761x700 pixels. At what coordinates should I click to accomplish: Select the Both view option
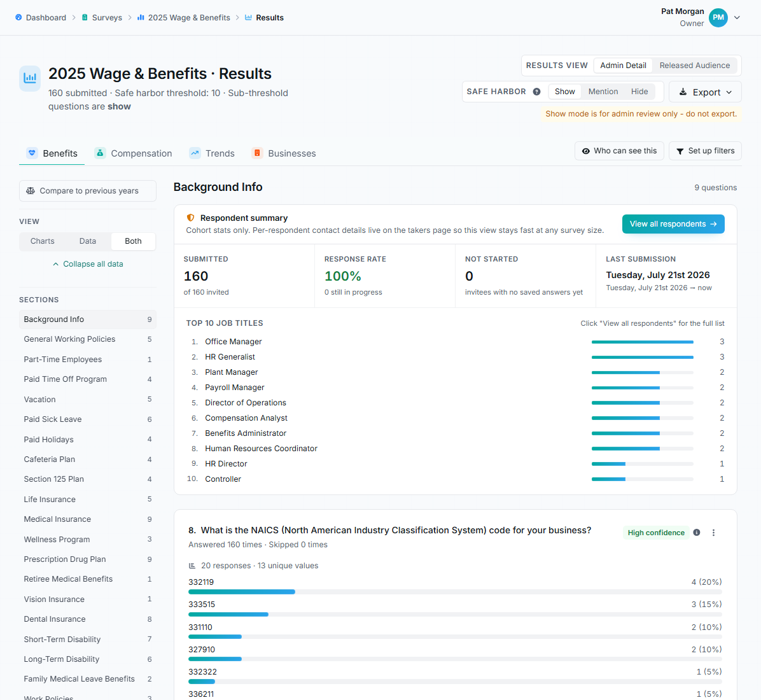click(x=133, y=241)
